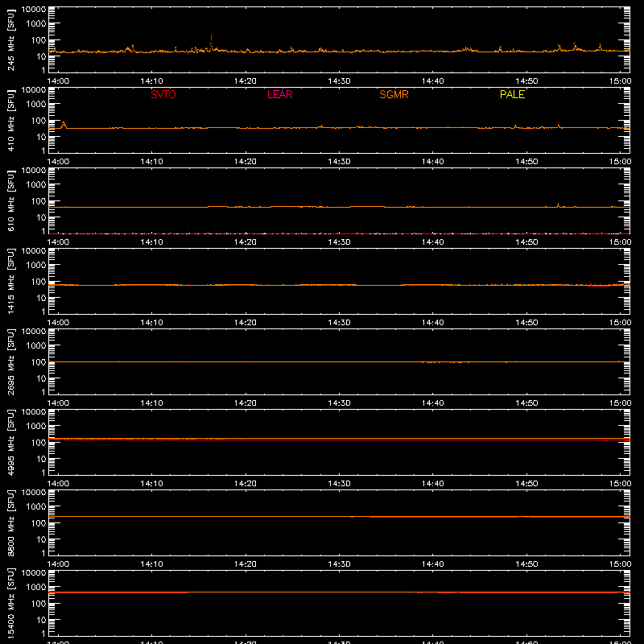Click the 14:00 tick label under 8800 MHz plot

pos(58,564)
